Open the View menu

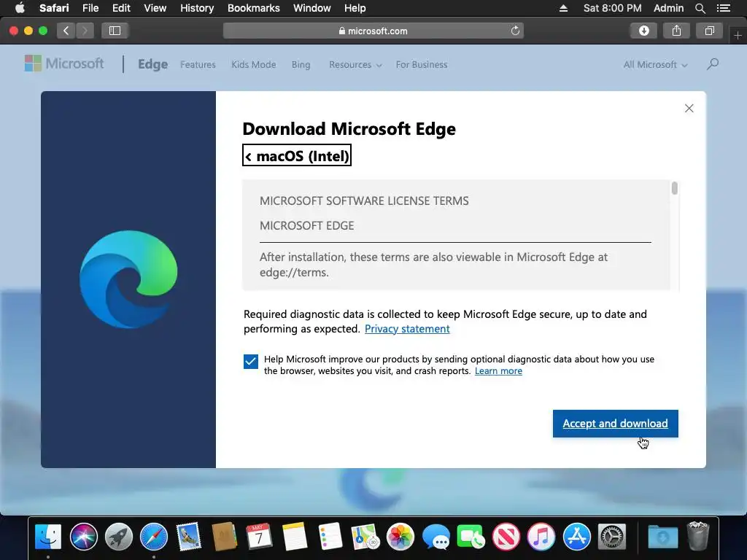[155, 8]
